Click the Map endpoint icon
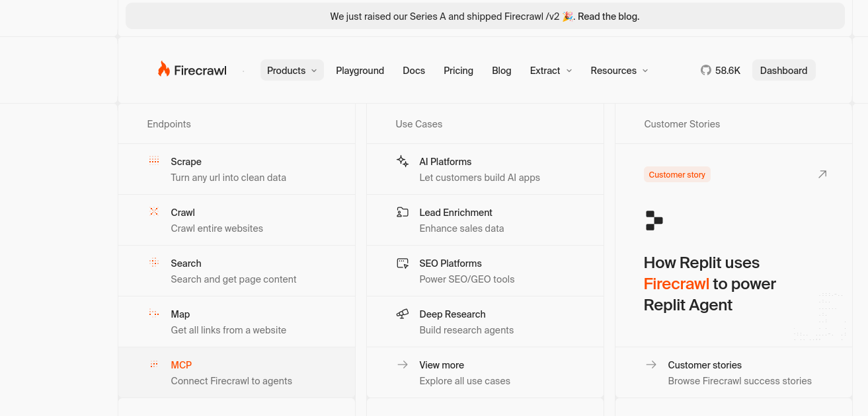868x416 pixels. click(154, 313)
